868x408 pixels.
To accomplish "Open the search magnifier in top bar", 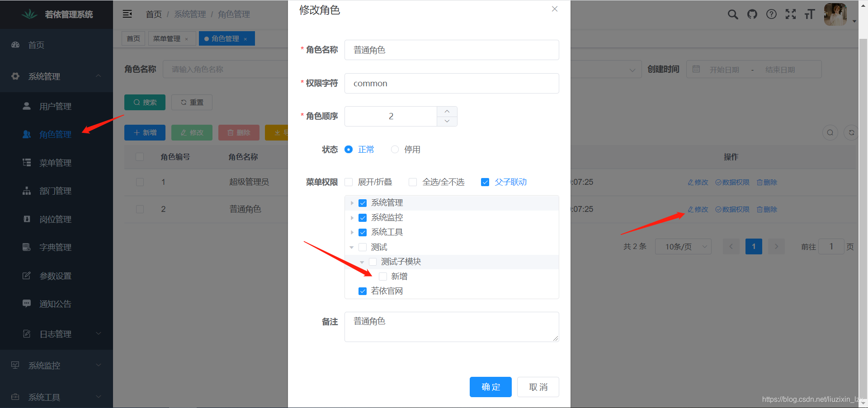I will click(733, 14).
